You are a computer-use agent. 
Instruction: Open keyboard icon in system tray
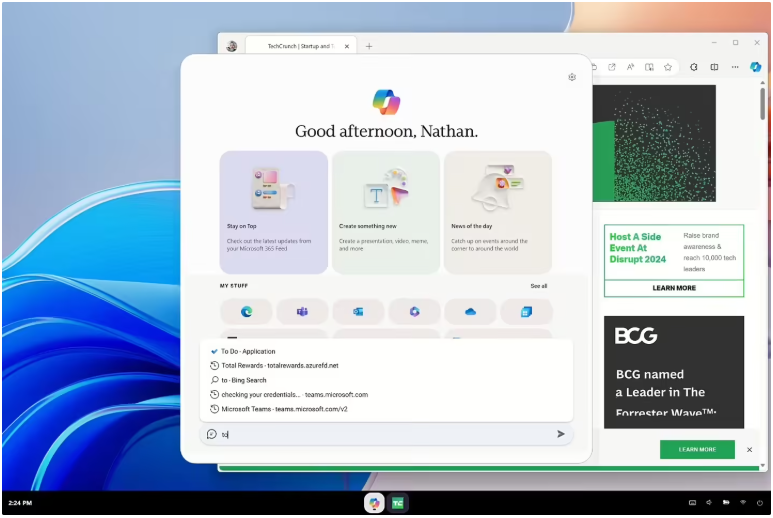coord(693,503)
